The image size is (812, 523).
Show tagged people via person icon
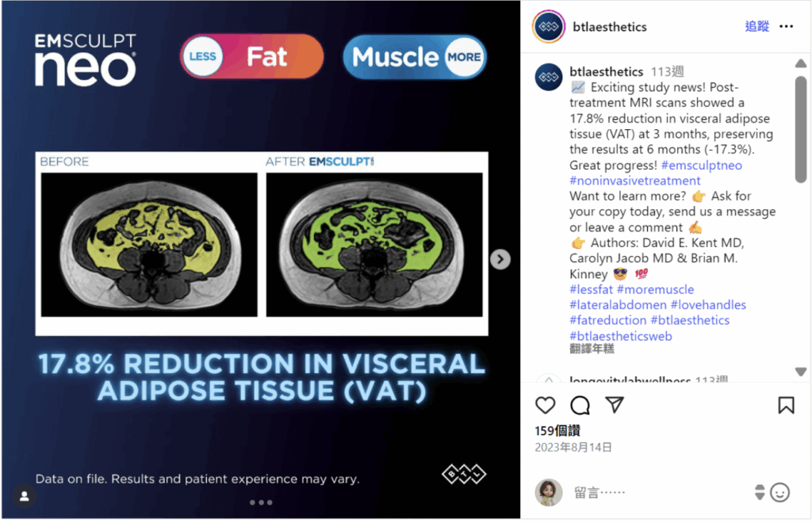coord(24,496)
